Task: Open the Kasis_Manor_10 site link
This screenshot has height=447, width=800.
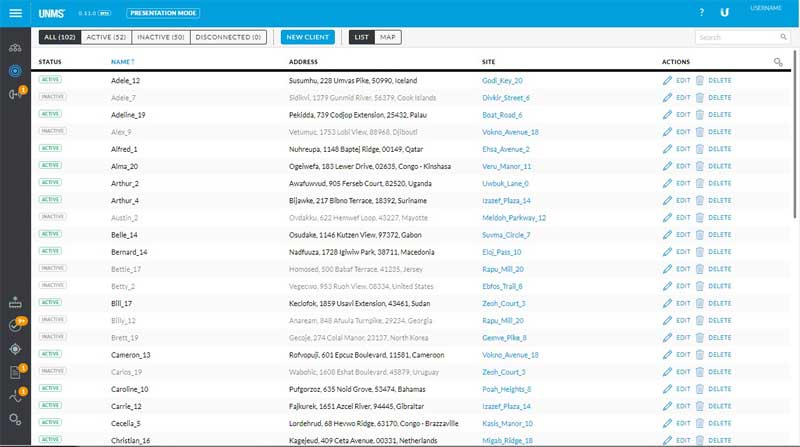Action: coord(507,424)
